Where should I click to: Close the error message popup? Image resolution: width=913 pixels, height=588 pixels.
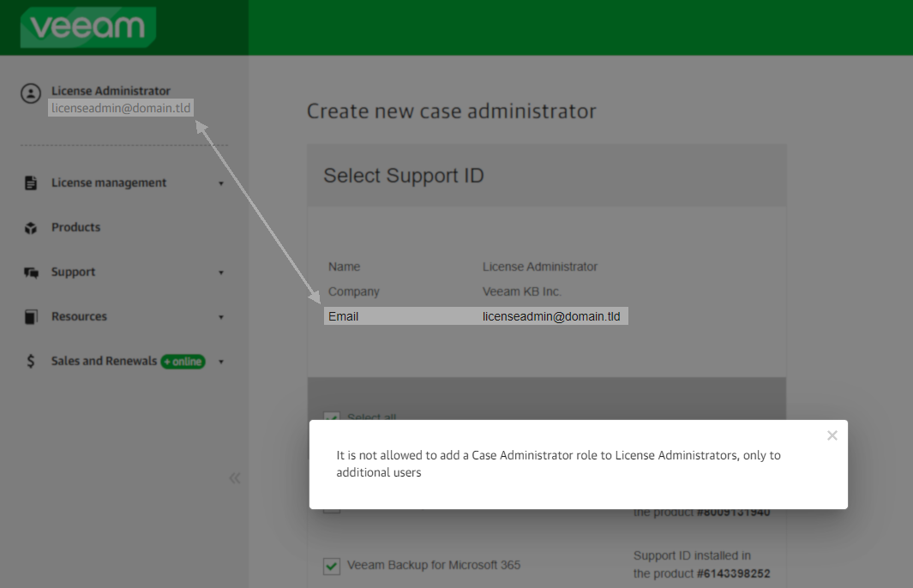tap(832, 435)
